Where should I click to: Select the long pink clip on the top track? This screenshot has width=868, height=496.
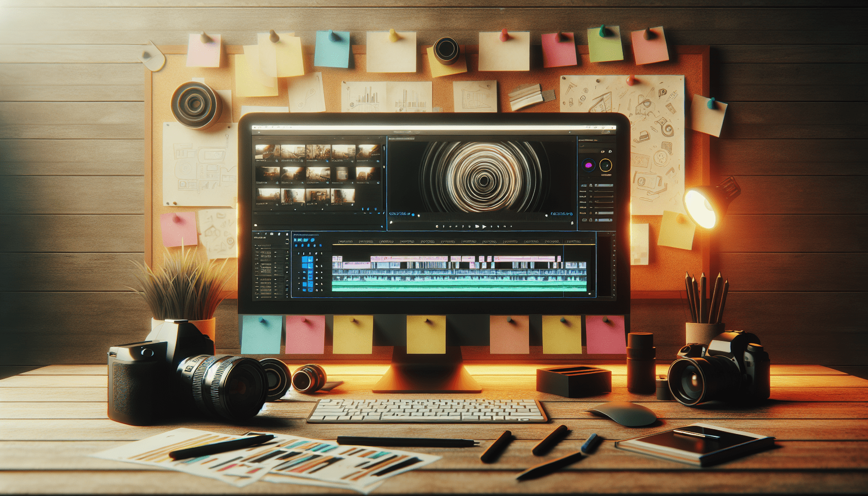(410, 259)
